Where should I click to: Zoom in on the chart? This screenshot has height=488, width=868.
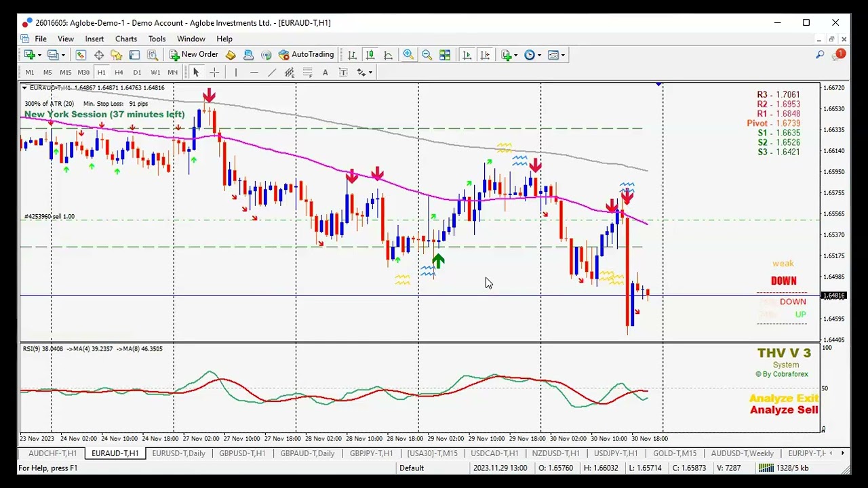point(408,55)
